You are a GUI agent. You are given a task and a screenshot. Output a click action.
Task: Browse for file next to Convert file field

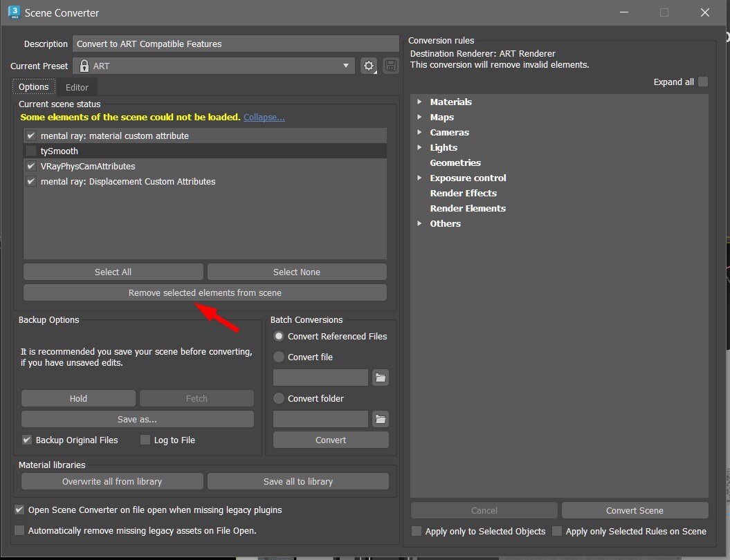(381, 377)
